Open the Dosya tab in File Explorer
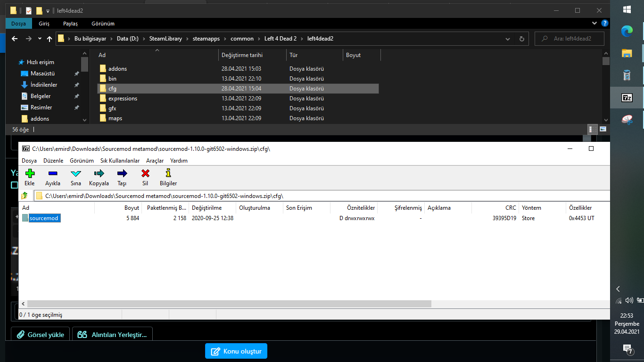This screenshot has height=362, width=644. (19, 23)
